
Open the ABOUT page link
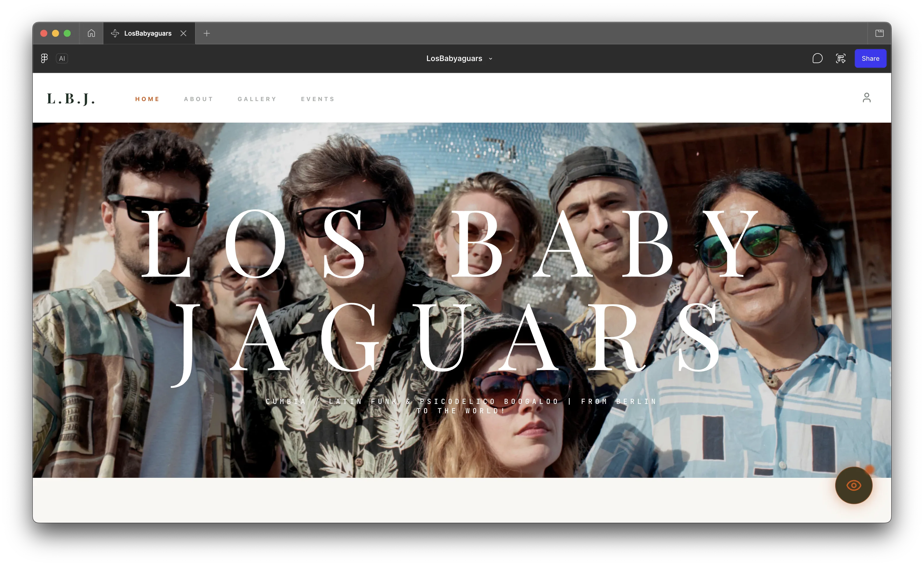pyautogui.click(x=198, y=99)
